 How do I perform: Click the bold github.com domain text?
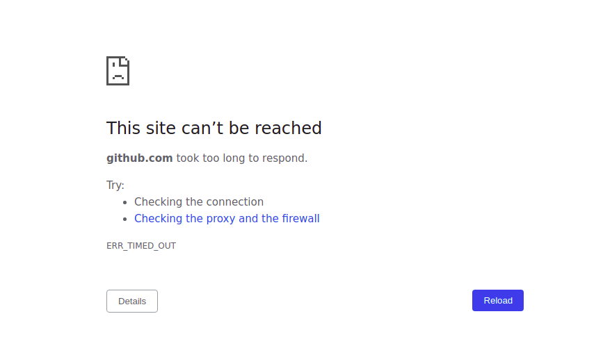coord(140,158)
